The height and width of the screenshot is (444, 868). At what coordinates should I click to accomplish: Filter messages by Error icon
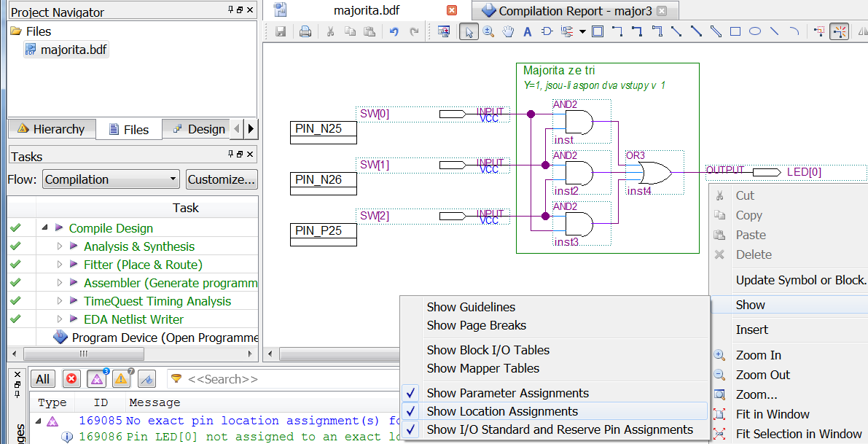[x=71, y=378]
